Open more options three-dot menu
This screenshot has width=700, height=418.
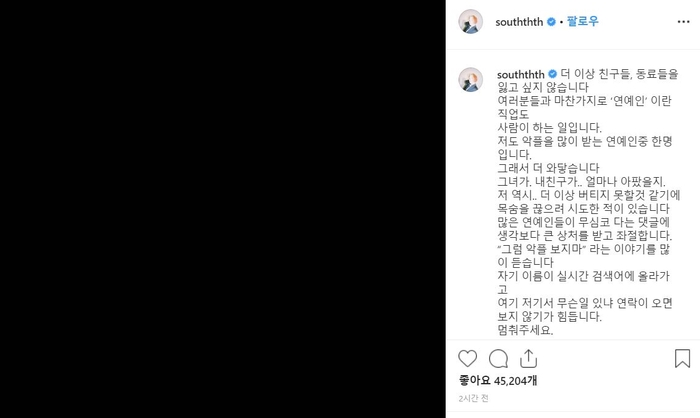683,22
